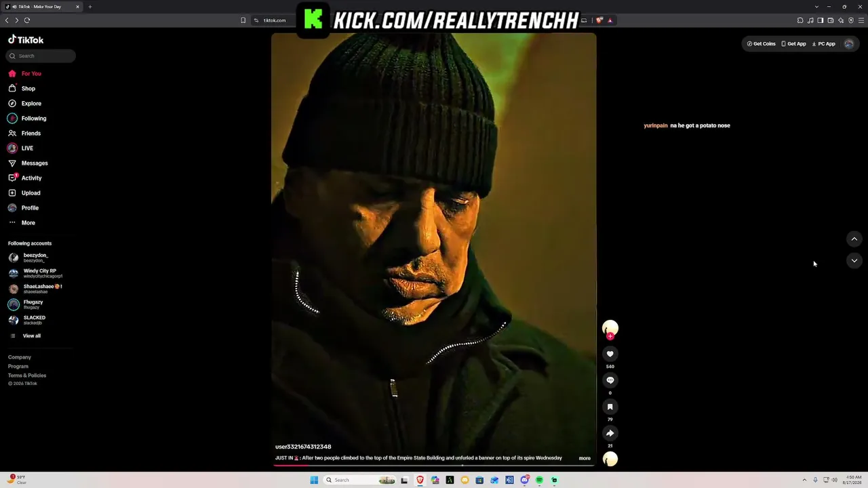Open the Program footer link
This screenshot has width=868, height=488.
(x=18, y=366)
